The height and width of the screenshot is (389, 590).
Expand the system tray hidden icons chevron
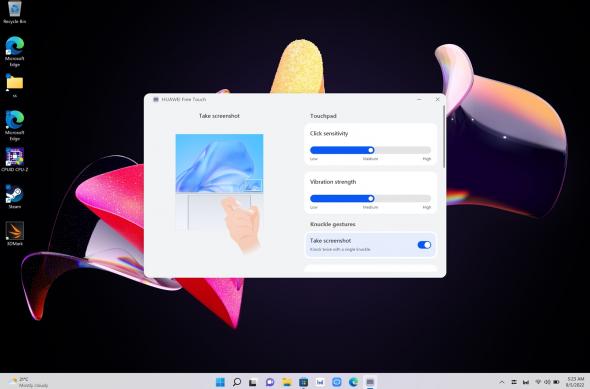tap(502, 382)
